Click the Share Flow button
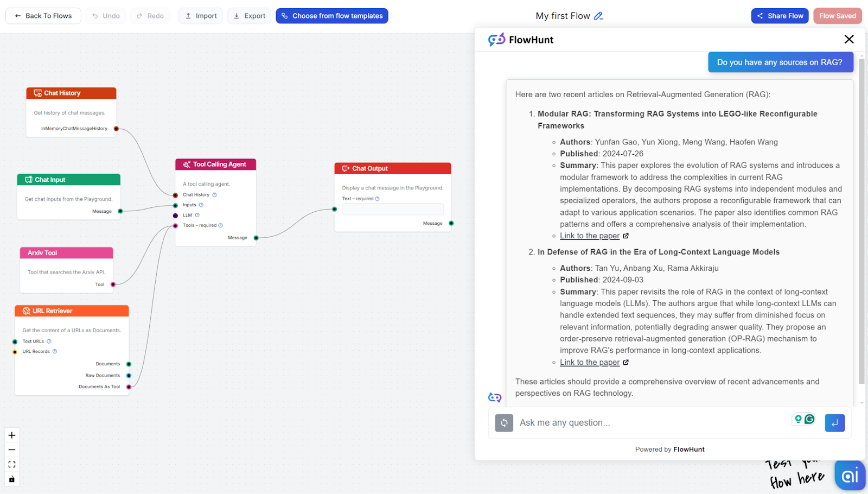This screenshot has height=494, width=868. [x=780, y=16]
